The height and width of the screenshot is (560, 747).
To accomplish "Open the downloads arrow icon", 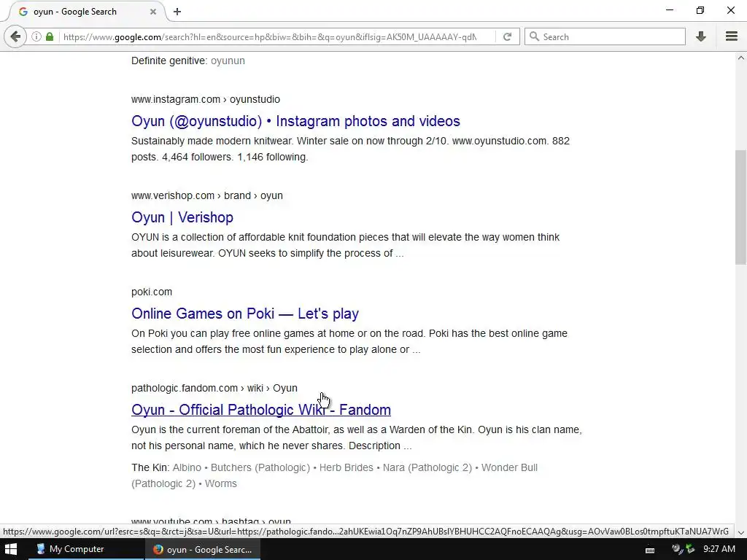I will coord(701,36).
